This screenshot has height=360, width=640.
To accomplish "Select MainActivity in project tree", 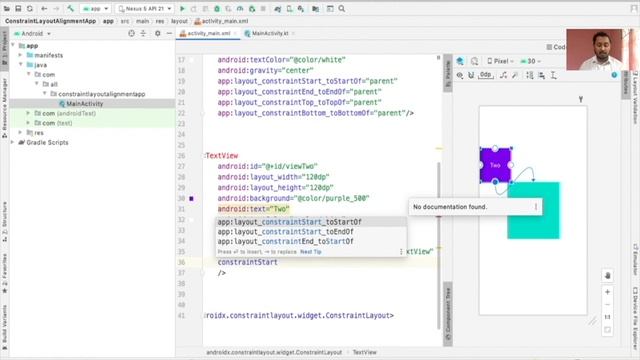I will click(84, 104).
